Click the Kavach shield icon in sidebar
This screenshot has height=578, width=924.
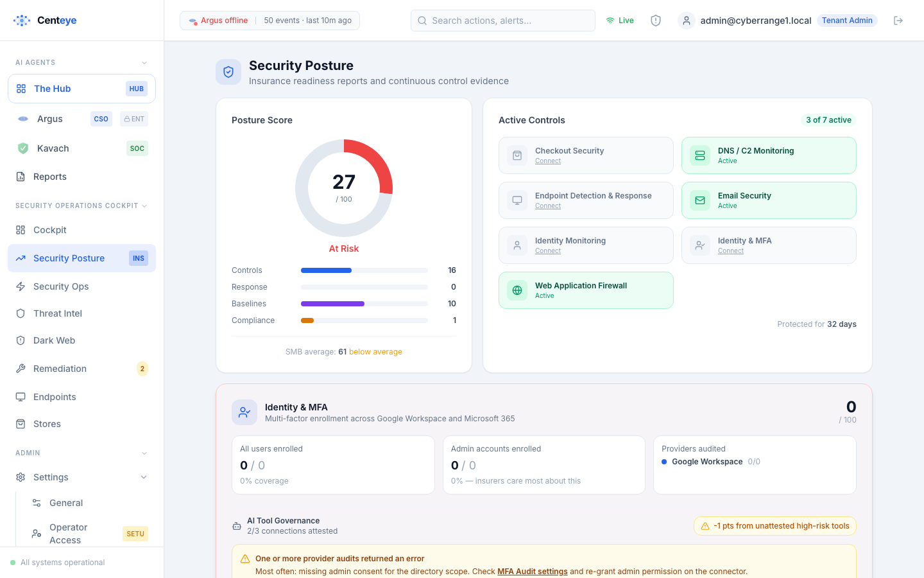click(23, 148)
